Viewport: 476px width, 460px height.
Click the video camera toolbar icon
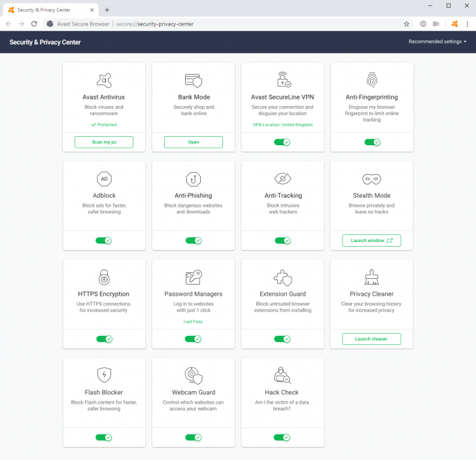[436, 24]
